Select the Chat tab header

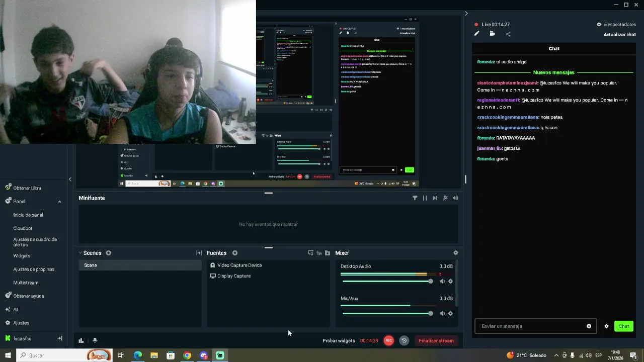pyautogui.click(x=554, y=49)
